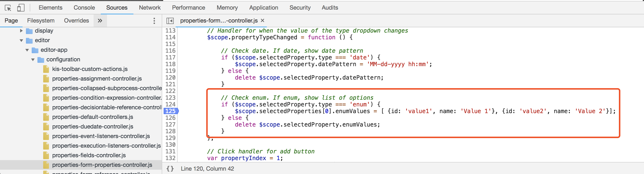This screenshot has width=644, height=174.
Task: Click the 'propertyIndex' variable on line 132
Action: coord(244,158)
